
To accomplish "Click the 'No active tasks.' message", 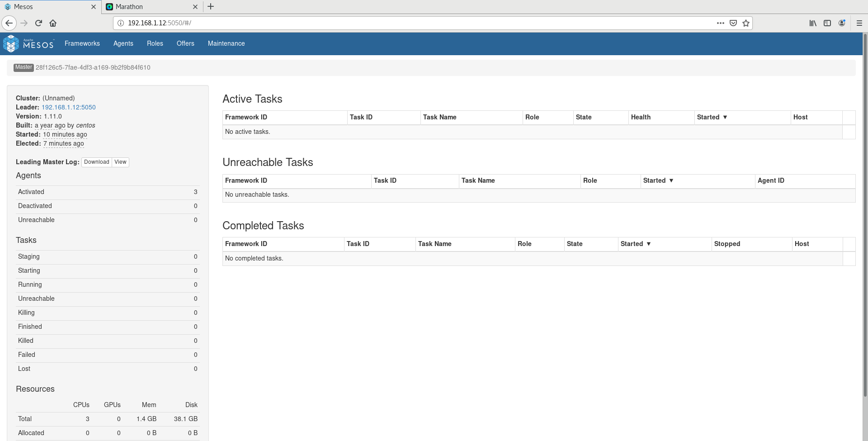I will (247, 132).
